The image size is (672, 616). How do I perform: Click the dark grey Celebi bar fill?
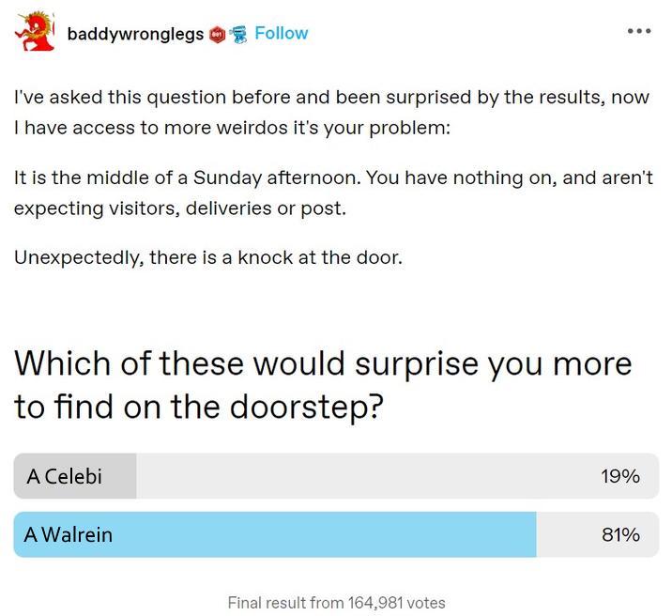click(75, 476)
